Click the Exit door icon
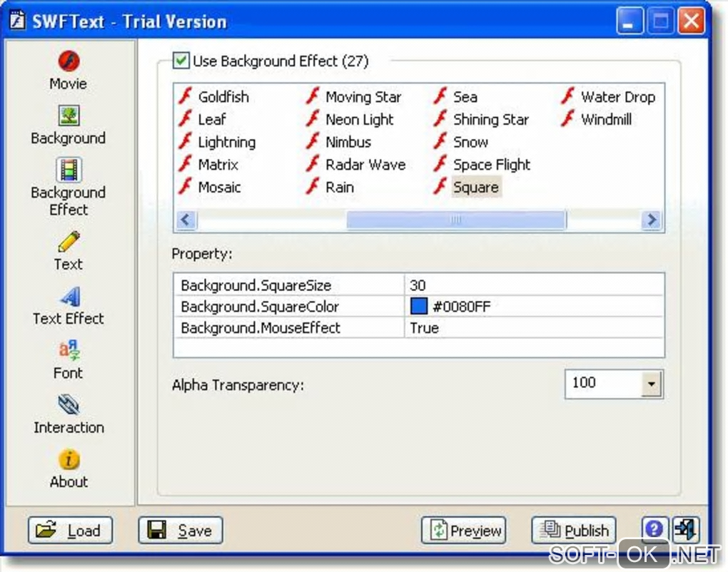 [684, 529]
